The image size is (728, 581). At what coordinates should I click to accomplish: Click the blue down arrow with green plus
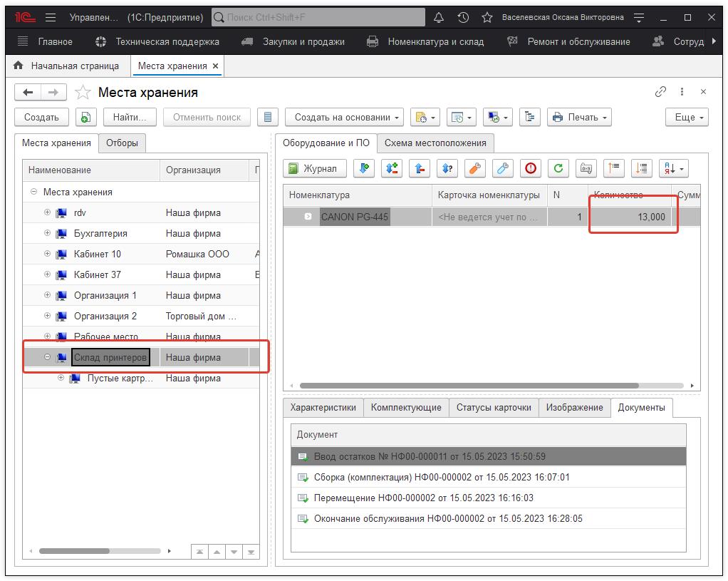tap(364, 168)
